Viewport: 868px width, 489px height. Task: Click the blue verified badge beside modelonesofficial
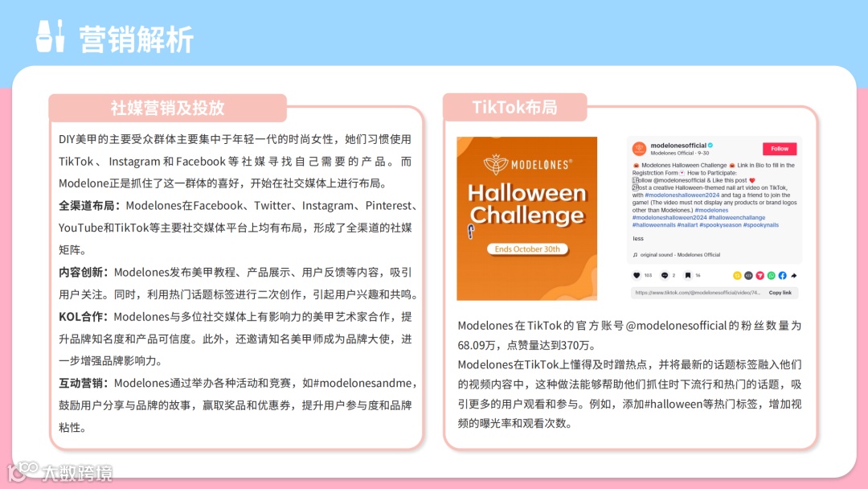(710, 145)
